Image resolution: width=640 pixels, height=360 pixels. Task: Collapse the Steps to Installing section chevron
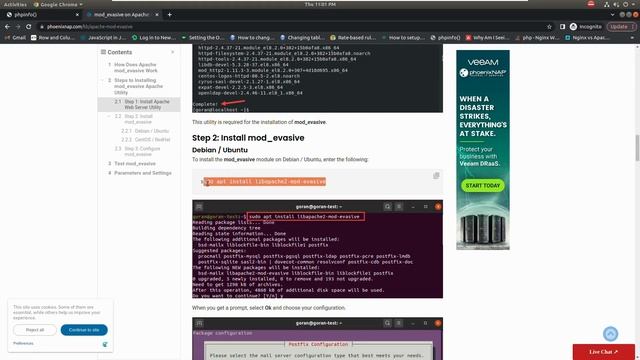102,80
